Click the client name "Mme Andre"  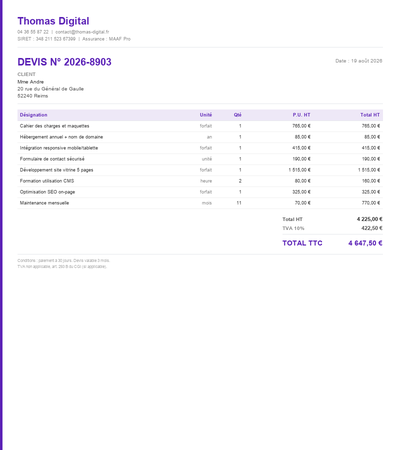point(30,82)
